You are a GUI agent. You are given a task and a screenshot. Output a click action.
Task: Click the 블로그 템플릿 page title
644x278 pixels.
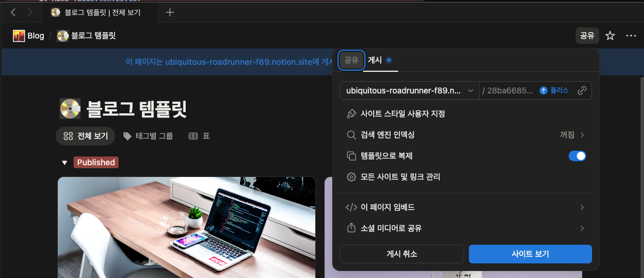pos(137,109)
